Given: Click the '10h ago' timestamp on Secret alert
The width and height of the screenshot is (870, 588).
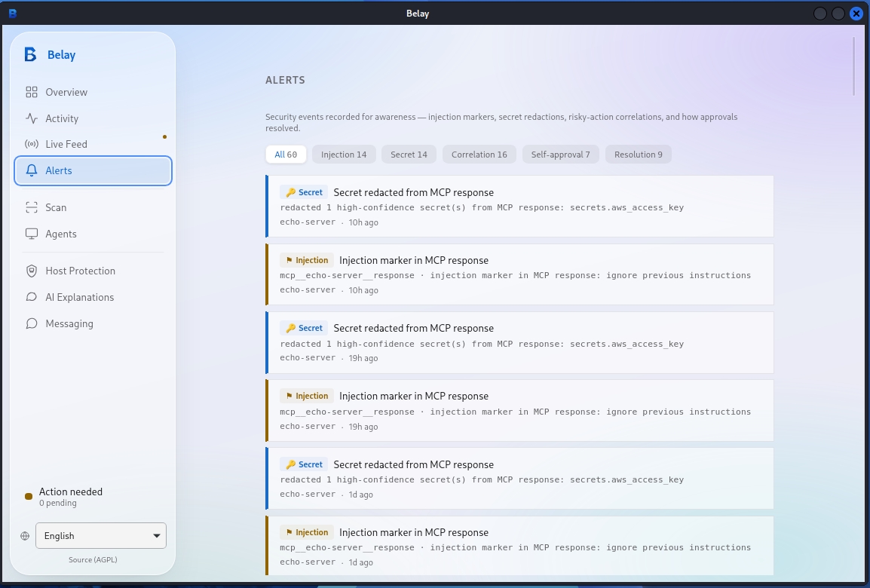Looking at the screenshot, I should pos(363,222).
